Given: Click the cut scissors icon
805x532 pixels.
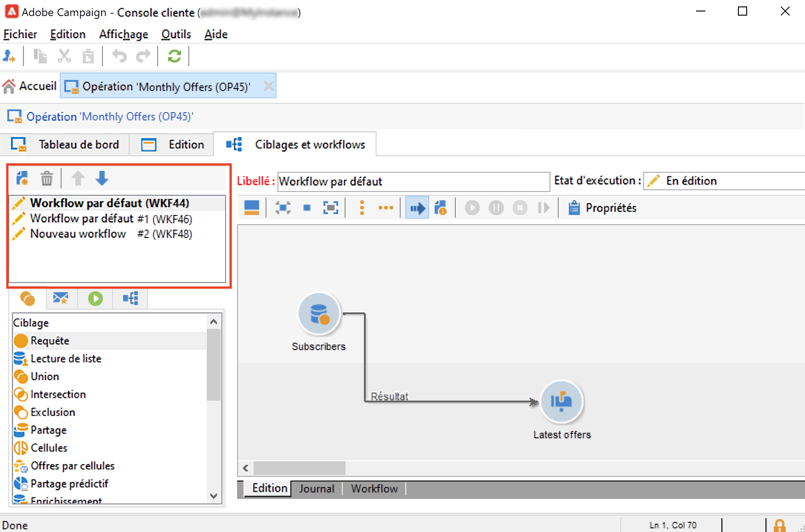Looking at the screenshot, I should [64, 57].
